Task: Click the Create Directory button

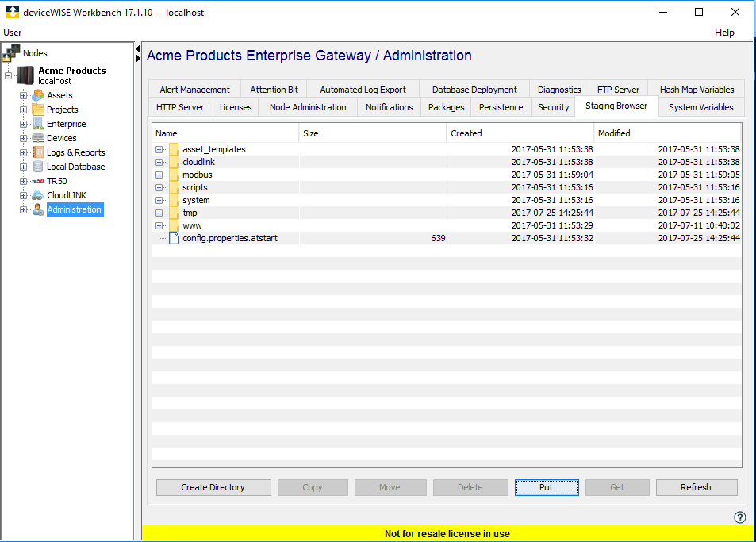Action: point(213,487)
